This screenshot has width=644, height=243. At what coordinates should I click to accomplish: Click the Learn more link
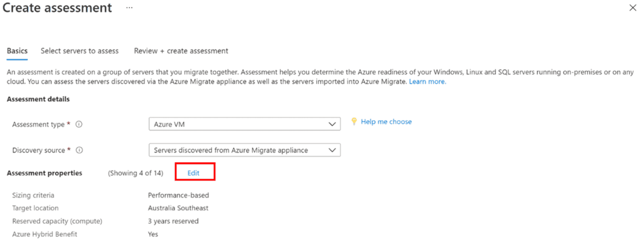[x=427, y=82]
